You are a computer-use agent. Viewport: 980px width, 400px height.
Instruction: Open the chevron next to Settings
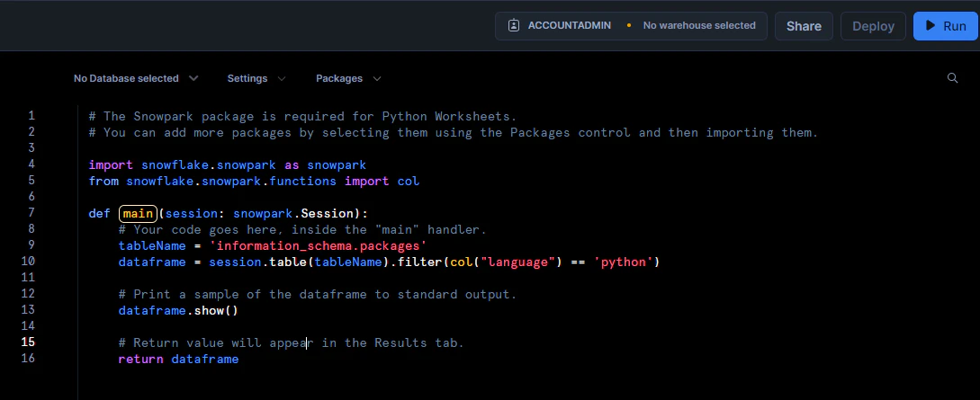pyautogui.click(x=282, y=78)
